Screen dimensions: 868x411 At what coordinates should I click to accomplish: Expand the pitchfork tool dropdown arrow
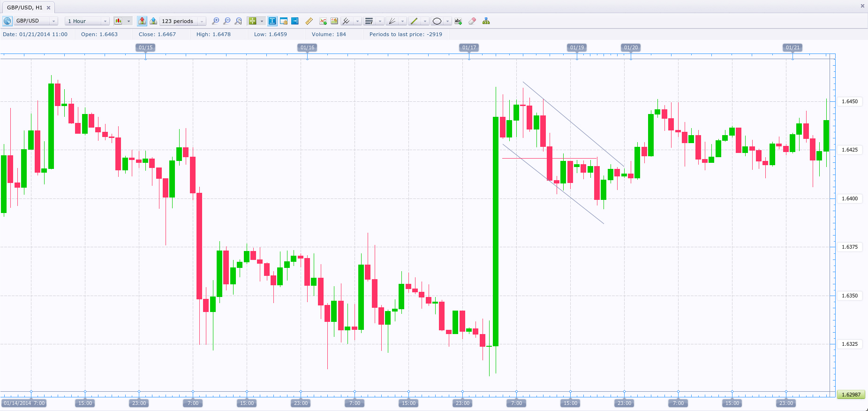pyautogui.click(x=357, y=21)
